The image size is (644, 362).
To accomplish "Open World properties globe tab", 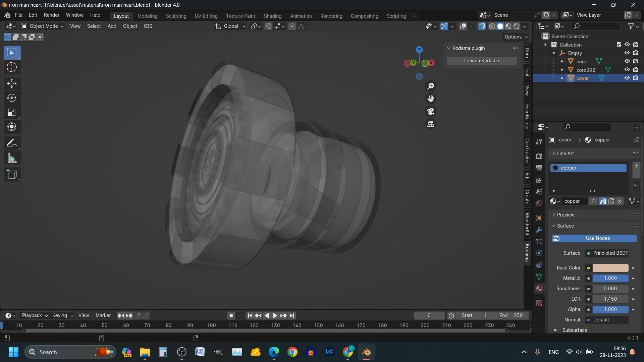I will click(x=539, y=203).
